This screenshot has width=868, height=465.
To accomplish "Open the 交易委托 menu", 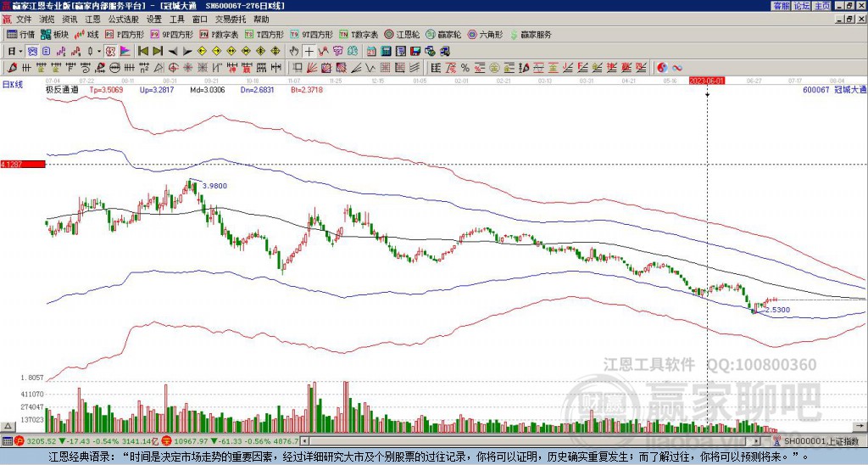I will click(231, 20).
